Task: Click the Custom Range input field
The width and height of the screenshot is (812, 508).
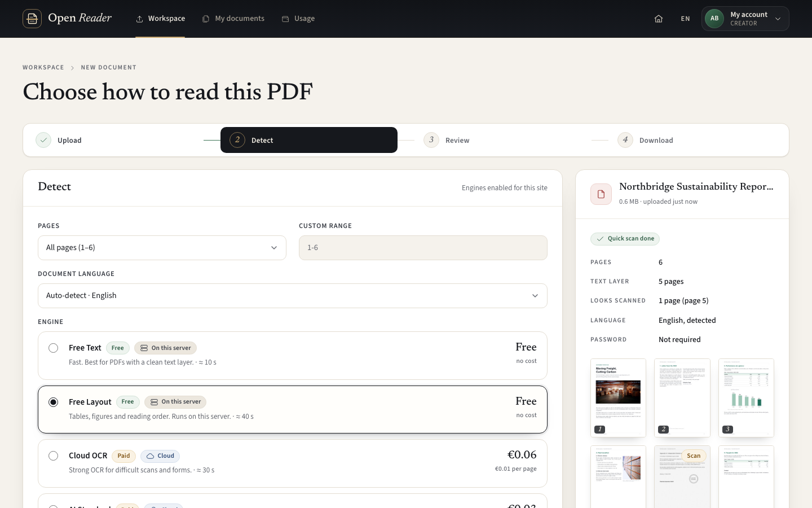Action: tap(423, 248)
